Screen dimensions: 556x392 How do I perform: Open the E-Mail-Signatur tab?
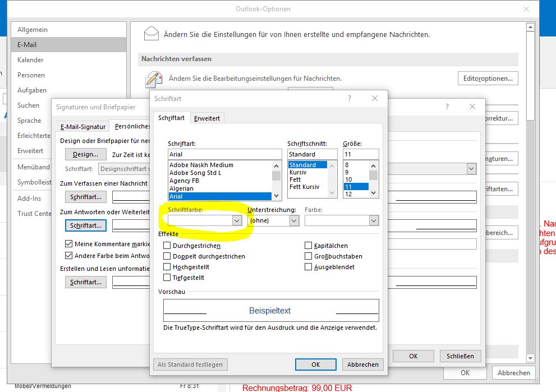83,127
